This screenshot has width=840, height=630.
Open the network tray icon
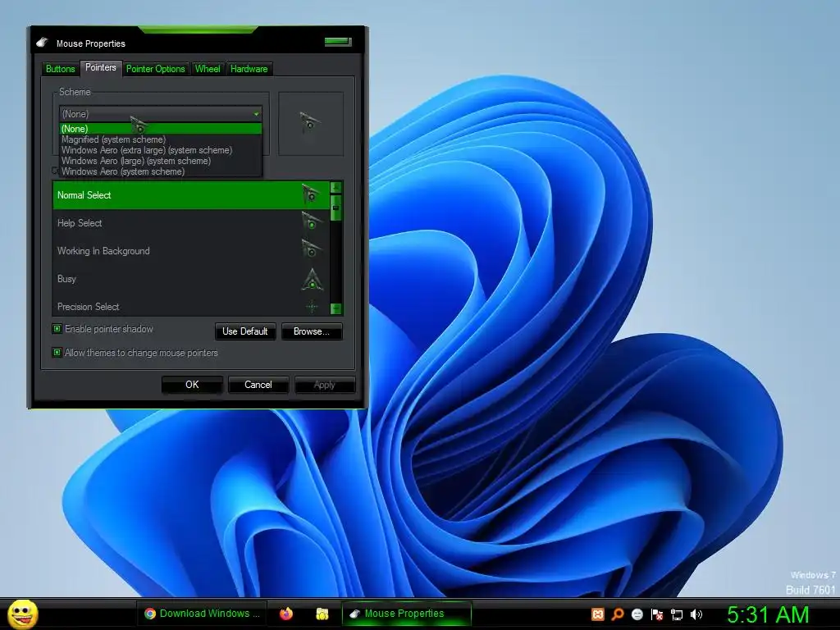click(x=677, y=614)
